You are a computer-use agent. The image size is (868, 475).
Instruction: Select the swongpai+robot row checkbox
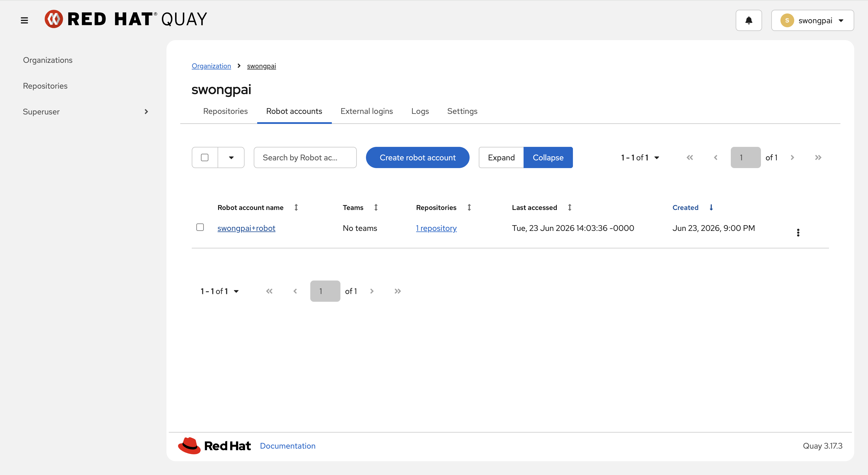click(x=200, y=227)
